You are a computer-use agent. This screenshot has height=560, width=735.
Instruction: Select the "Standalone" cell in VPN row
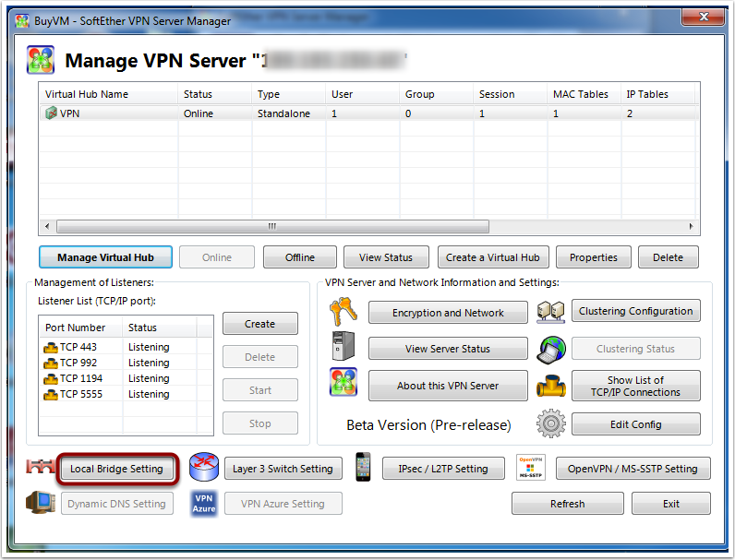tap(283, 113)
